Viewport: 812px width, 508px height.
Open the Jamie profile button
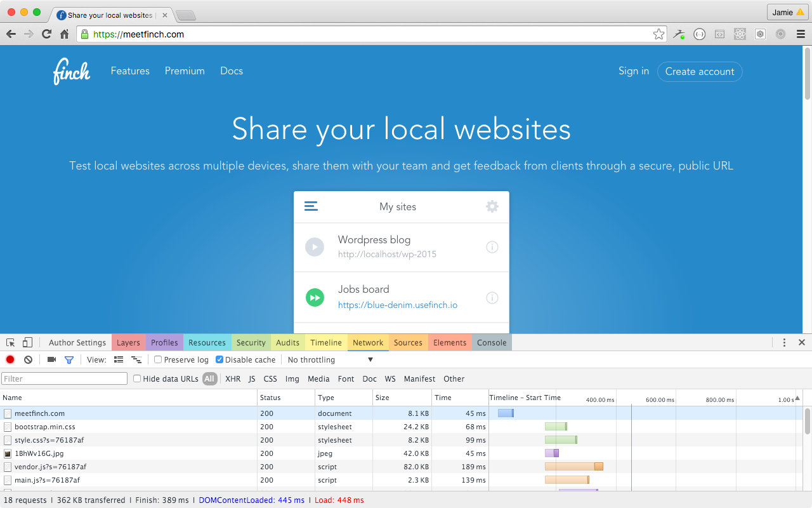coord(788,12)
